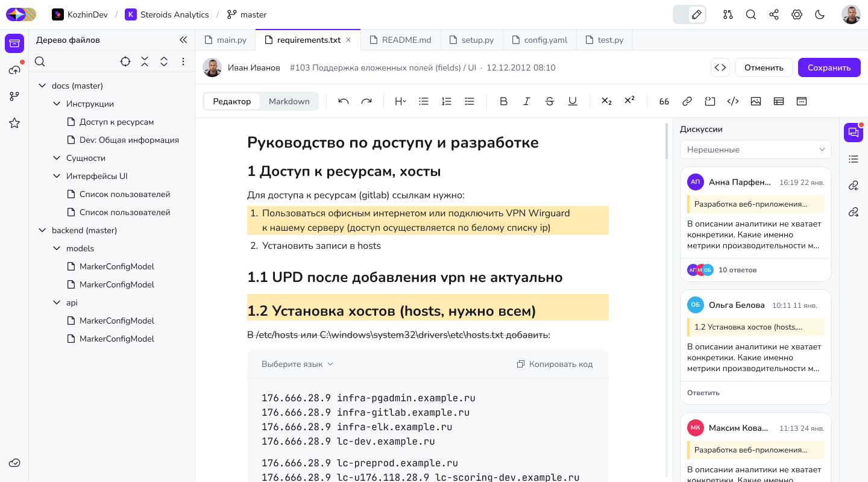Collapse the Инструкции folder
This screenshot has height=482, width=868.
57,104
